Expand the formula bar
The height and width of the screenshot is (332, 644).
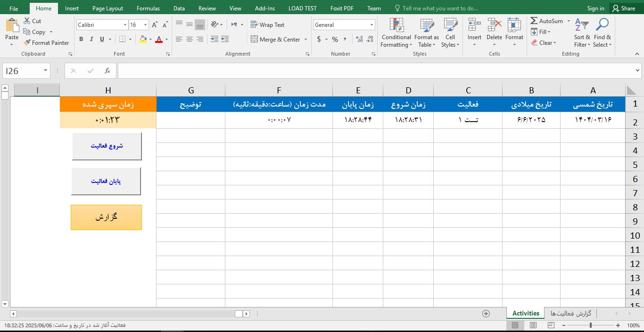click(x=638, y=71)
